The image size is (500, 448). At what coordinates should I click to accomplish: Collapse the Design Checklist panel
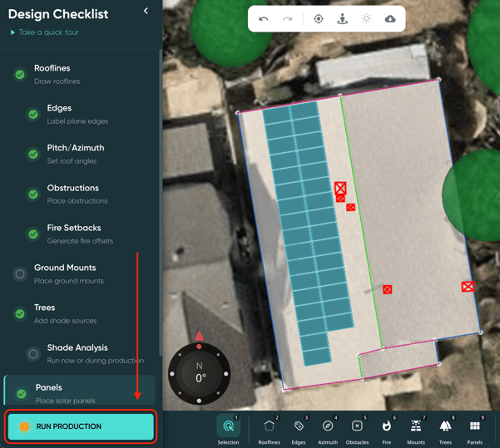coord(146,12)
